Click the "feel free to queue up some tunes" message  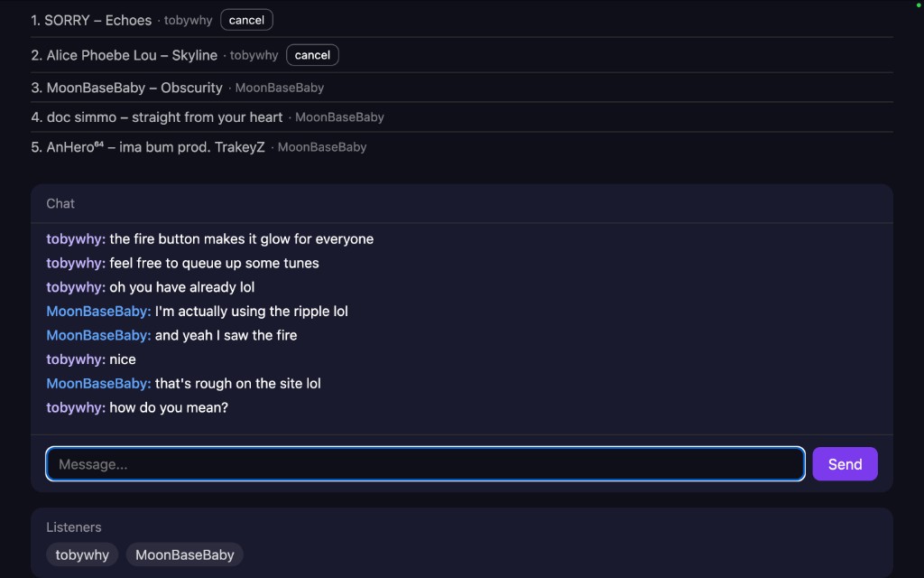tap(214, 263)
